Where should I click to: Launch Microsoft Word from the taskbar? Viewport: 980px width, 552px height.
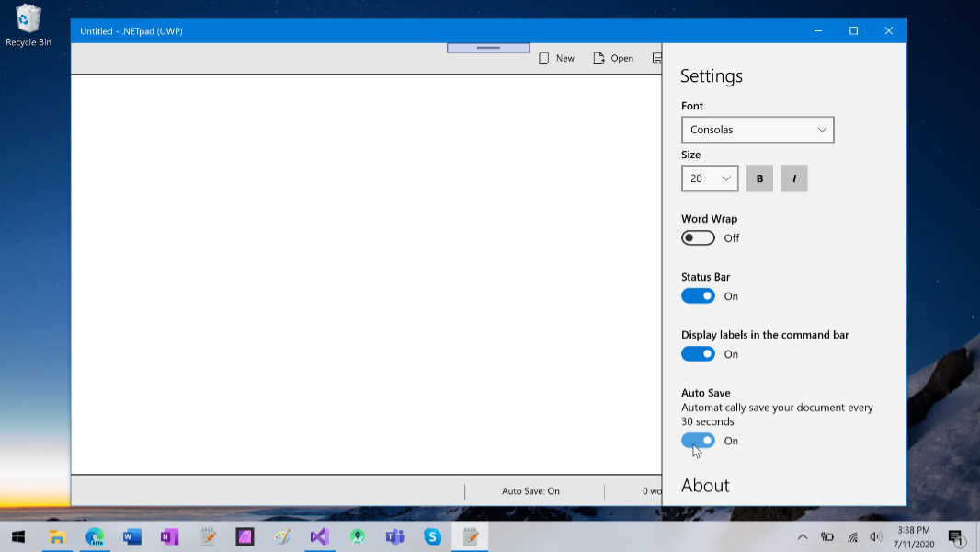131,536
